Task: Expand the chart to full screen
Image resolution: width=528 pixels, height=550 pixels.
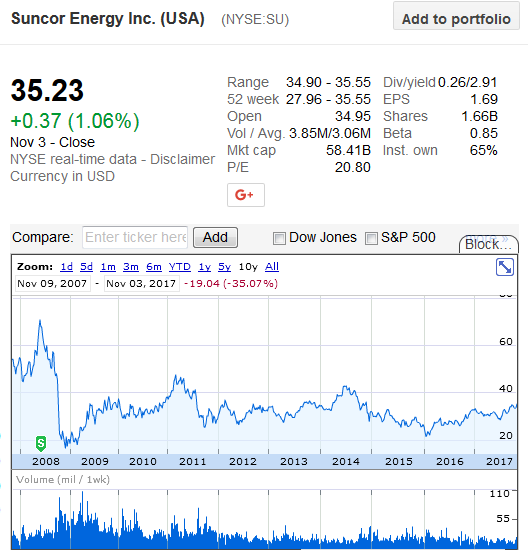Action: click(504, 267)
